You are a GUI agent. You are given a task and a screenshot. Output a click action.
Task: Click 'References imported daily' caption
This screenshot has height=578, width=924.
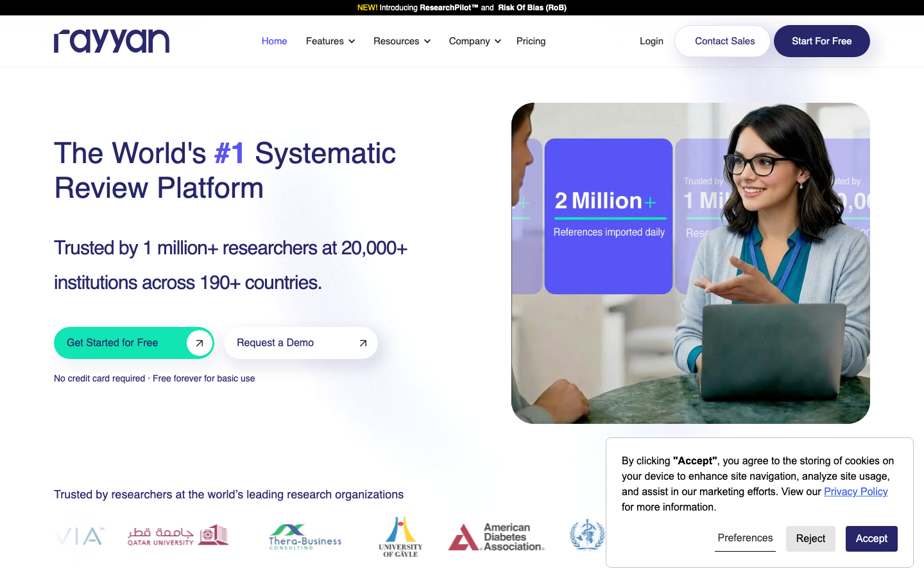(609, 232)
